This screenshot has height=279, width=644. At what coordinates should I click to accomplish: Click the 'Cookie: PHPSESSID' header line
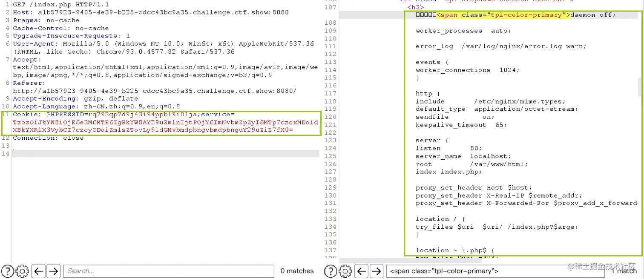[124, 115]
